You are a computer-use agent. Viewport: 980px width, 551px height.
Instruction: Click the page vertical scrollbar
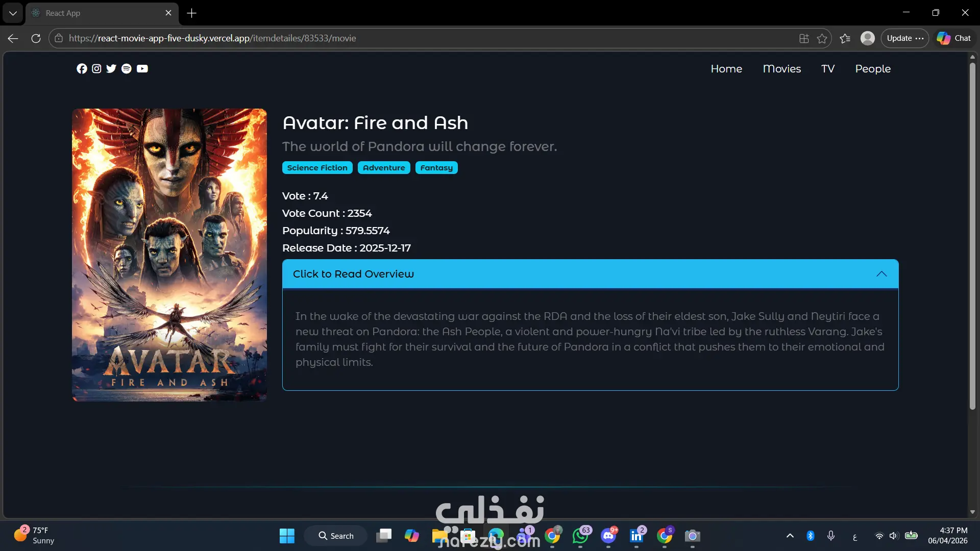[x=972, y=235]
